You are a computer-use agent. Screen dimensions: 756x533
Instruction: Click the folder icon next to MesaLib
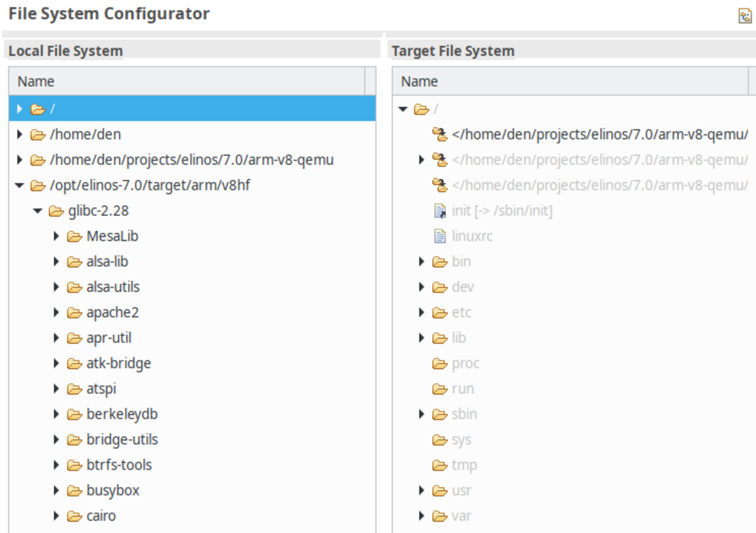click(74, 236)
